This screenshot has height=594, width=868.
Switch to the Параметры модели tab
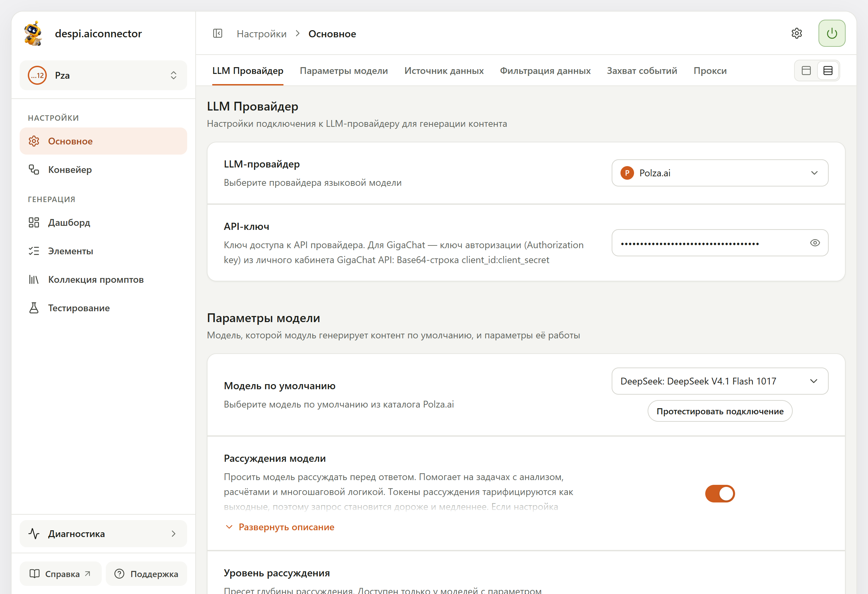click(x=343, y=71)
